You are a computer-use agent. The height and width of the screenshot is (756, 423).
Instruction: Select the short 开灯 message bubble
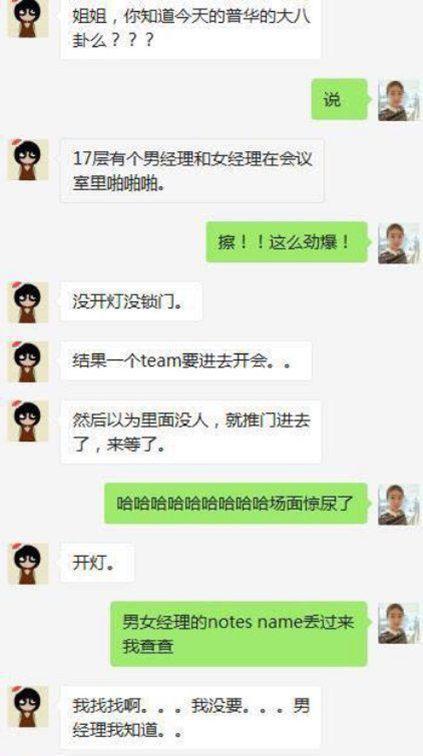tap(97, 563)
